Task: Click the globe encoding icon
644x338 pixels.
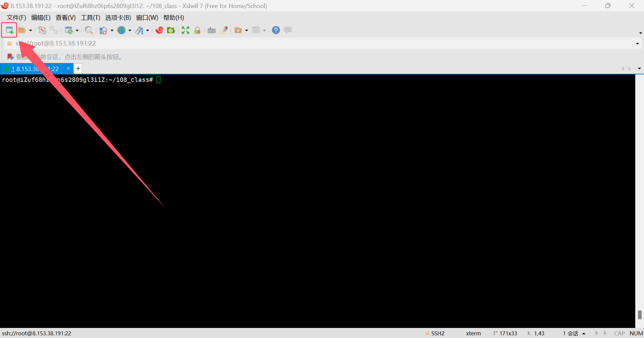Action: [x=121, y=30]
